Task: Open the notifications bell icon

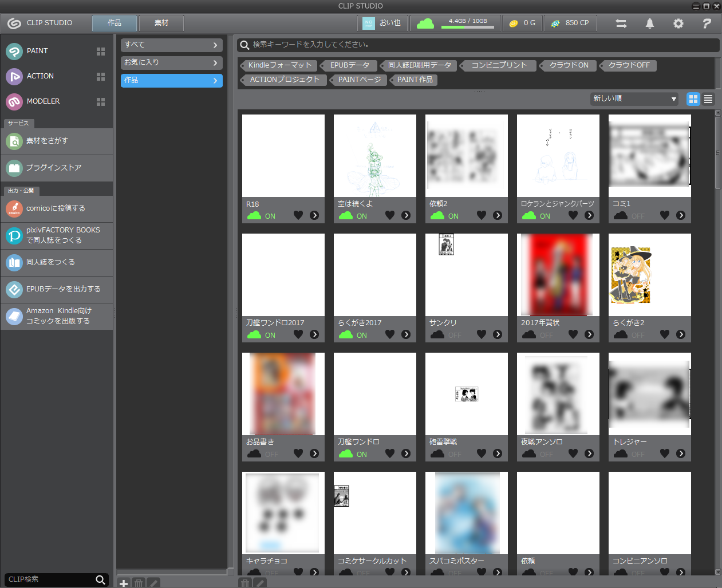Action: point(649,23)
